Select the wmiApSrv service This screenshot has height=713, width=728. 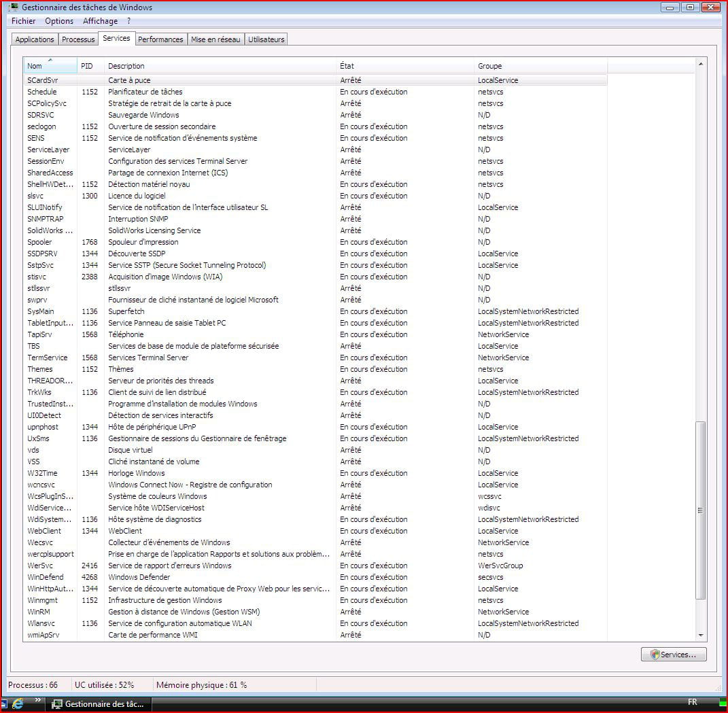(315, 635)
